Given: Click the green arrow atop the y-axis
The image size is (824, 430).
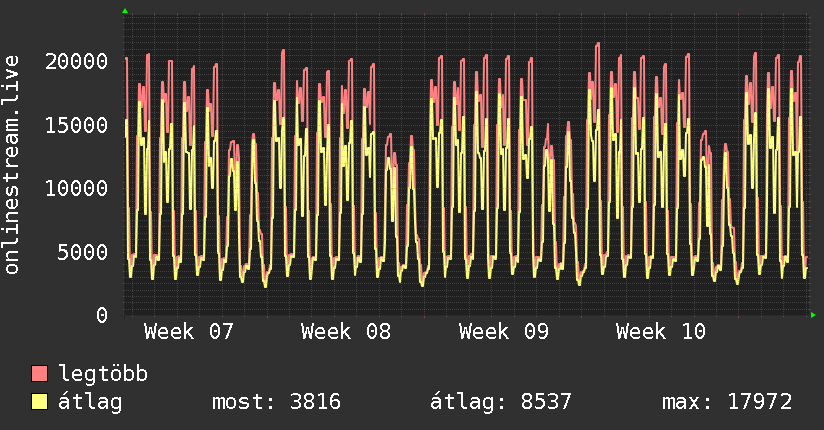Looking at the screenshot, I should click(x=125, y=11).
